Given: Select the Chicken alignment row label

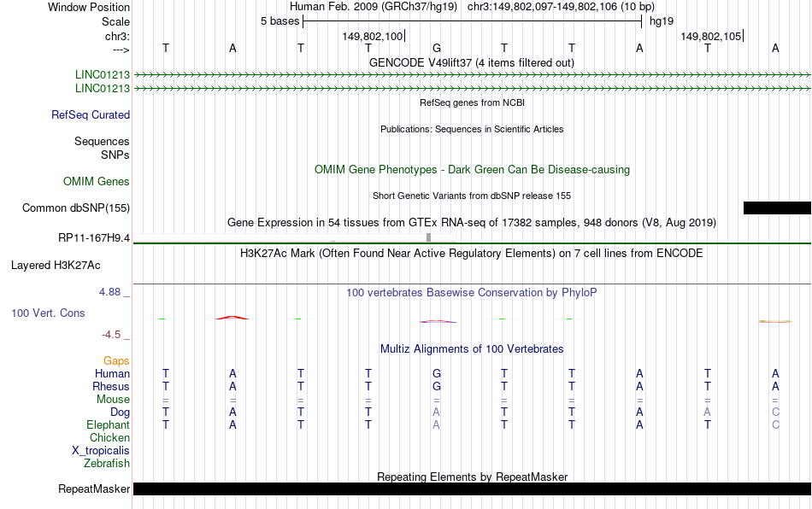Looking at the screenshot, I should click(109, 437).
